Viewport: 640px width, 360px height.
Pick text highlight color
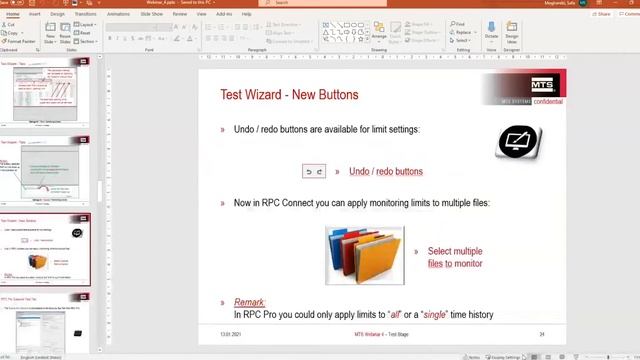tap(177, 38)
